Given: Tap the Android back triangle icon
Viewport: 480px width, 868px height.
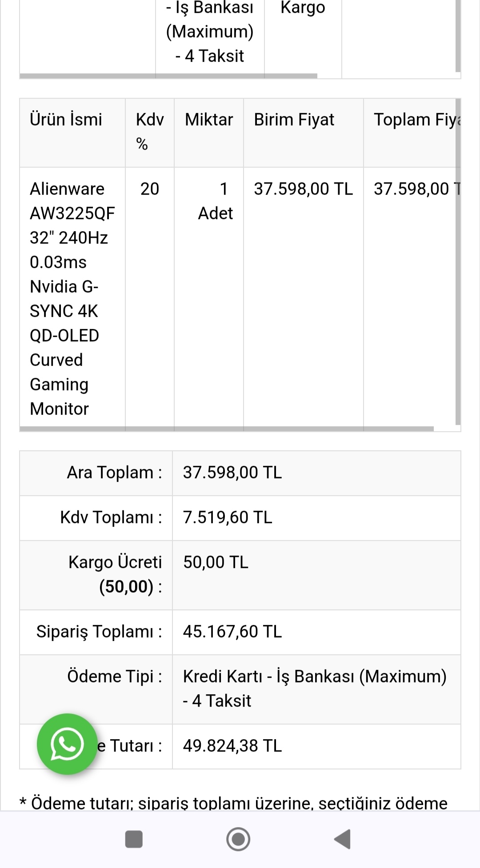Looking at the screenshot, I should point(342,839).
